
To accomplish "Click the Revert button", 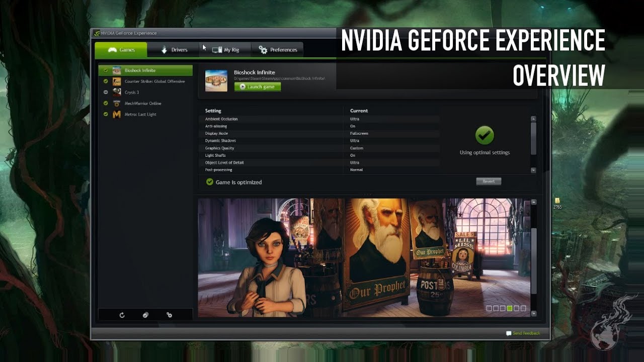I will click(x=489, y=182).
